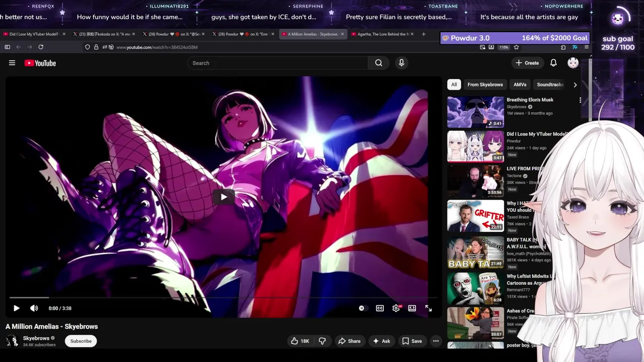Share the video
The image size is (644, 362).
pyautogui.click(x=349, y=341)
